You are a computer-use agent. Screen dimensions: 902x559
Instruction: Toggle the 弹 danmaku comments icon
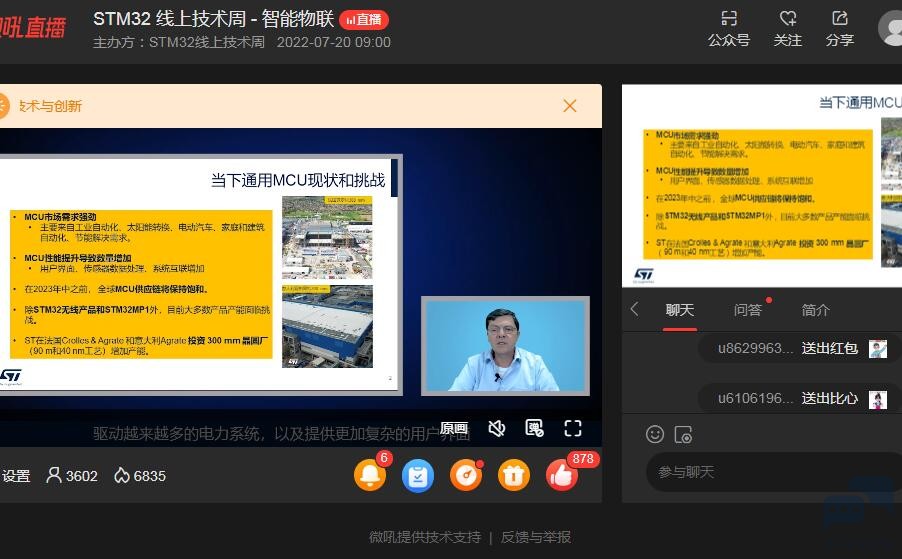(x=534, y=428)
